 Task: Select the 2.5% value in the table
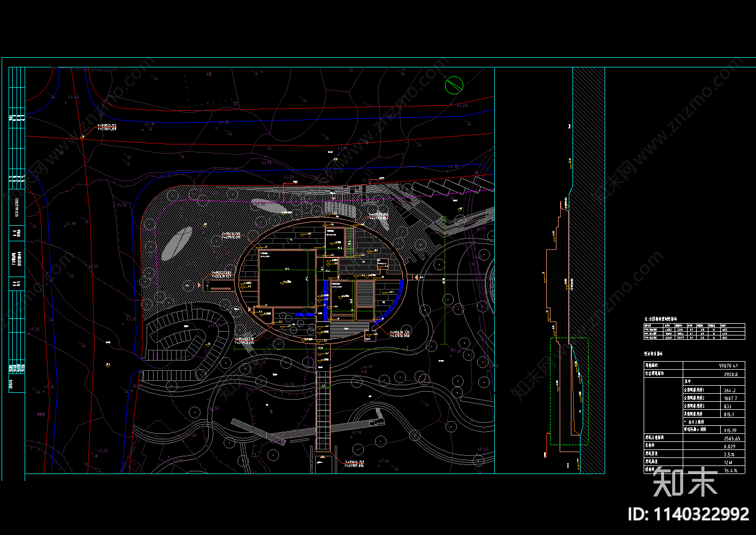[729, 454]
